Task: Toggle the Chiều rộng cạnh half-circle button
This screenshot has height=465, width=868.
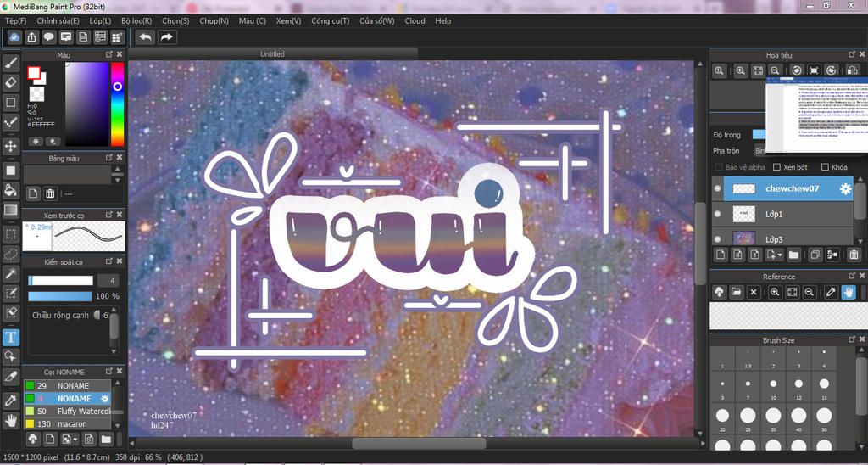Action: pyautogui.click(x=97, y=315)
